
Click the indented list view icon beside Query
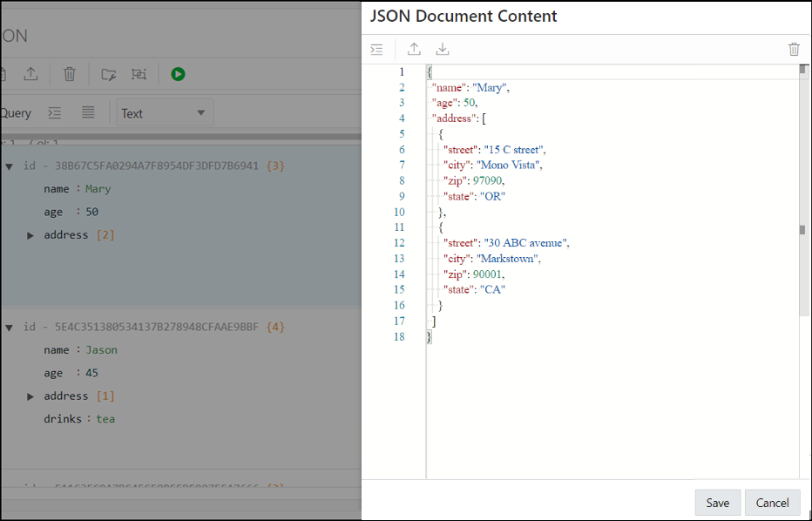point(54,113)
